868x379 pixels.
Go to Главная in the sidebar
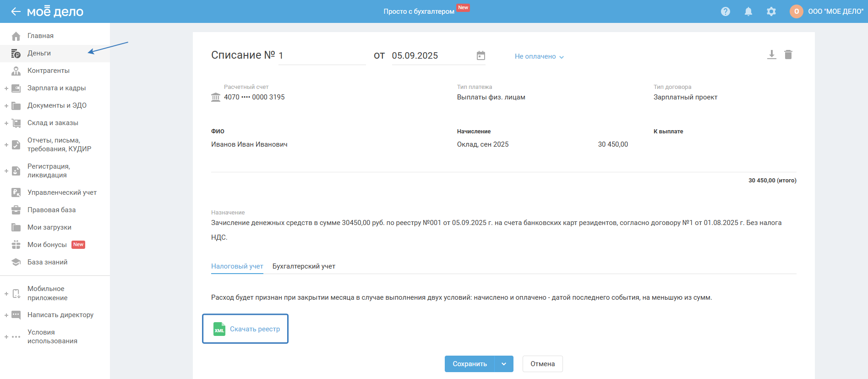click(x=40, y=36)
